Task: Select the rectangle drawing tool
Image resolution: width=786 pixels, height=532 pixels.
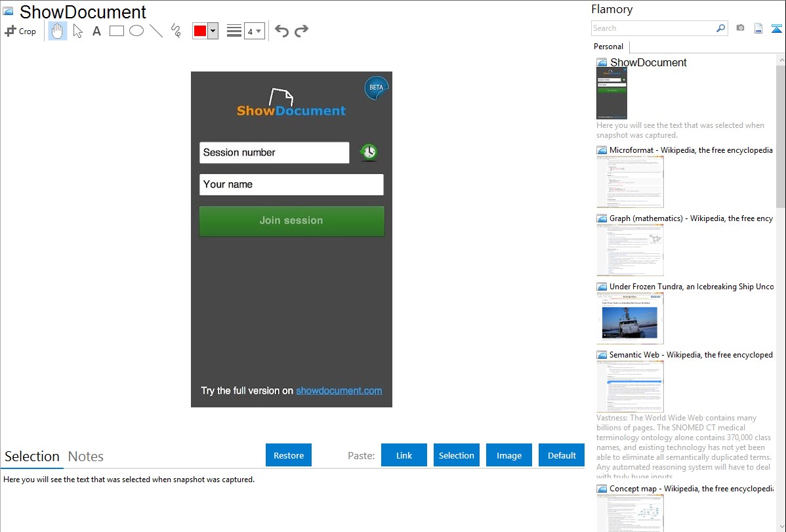Action: [116, 31]
